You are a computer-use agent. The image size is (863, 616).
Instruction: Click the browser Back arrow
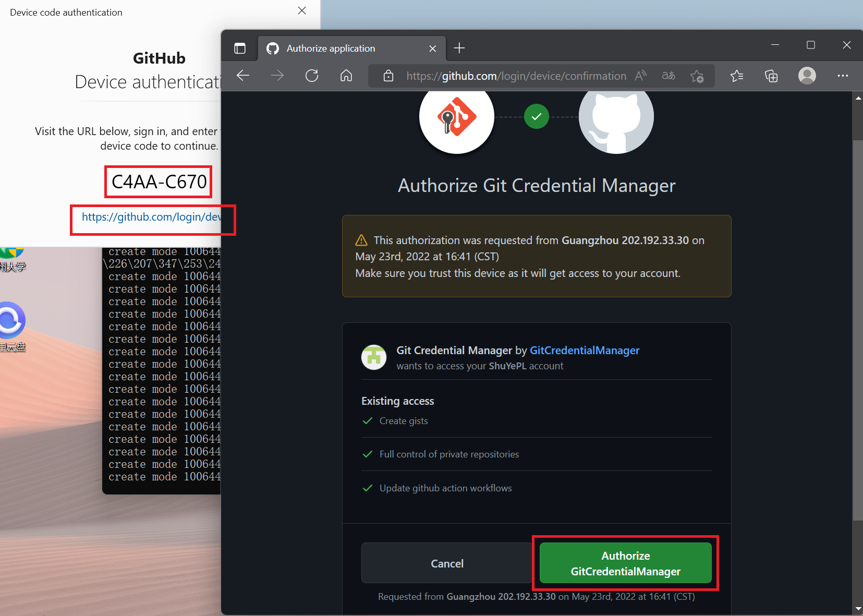[243, 76]
